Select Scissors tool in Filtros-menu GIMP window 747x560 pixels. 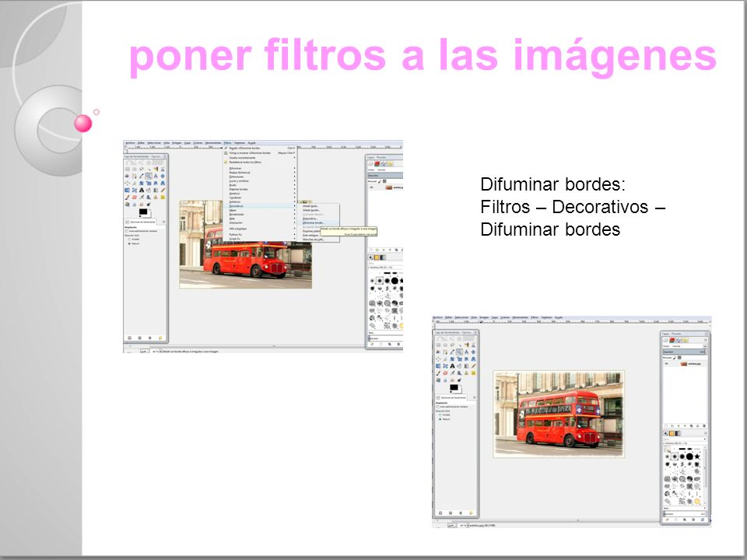163,169
